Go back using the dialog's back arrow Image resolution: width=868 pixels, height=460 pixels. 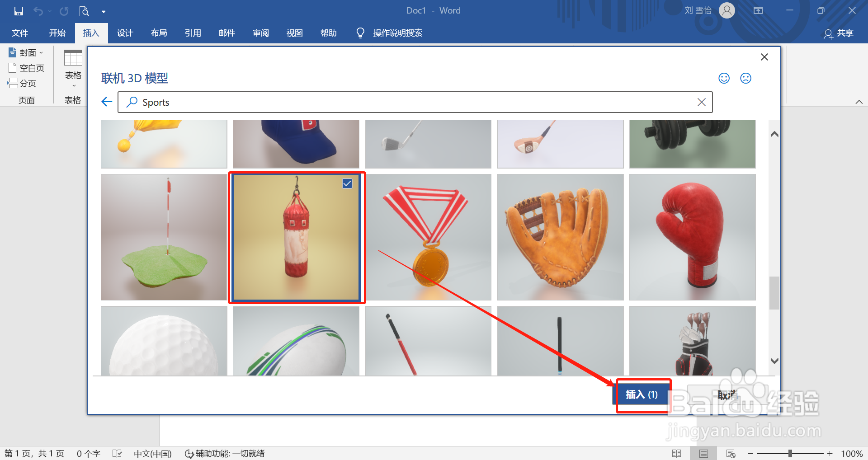click(x=106, y=102)
